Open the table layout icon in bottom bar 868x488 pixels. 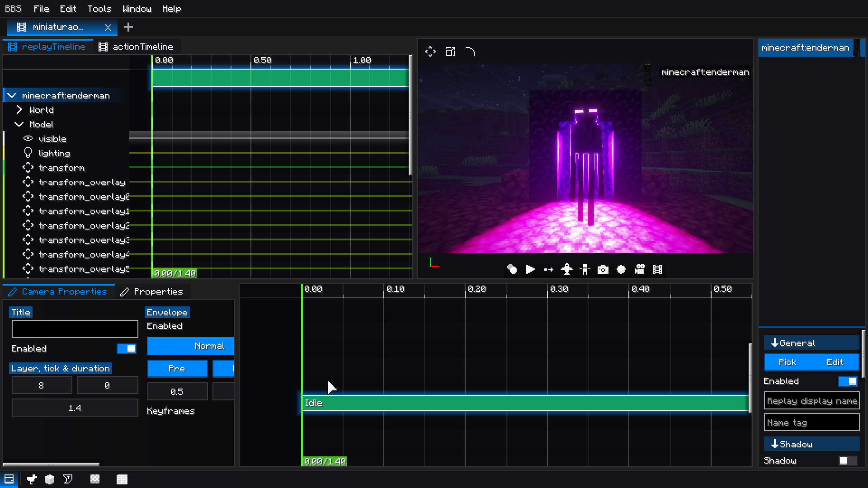122,479
